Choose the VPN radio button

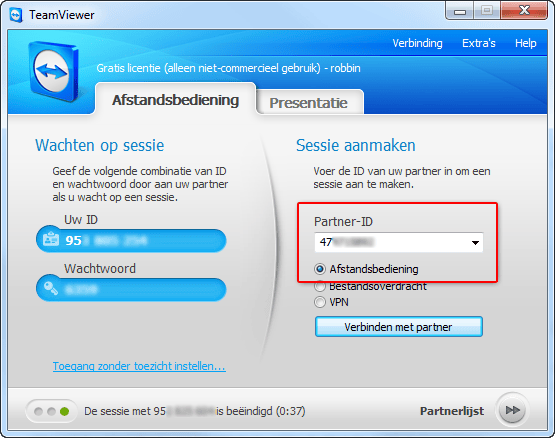320,302
